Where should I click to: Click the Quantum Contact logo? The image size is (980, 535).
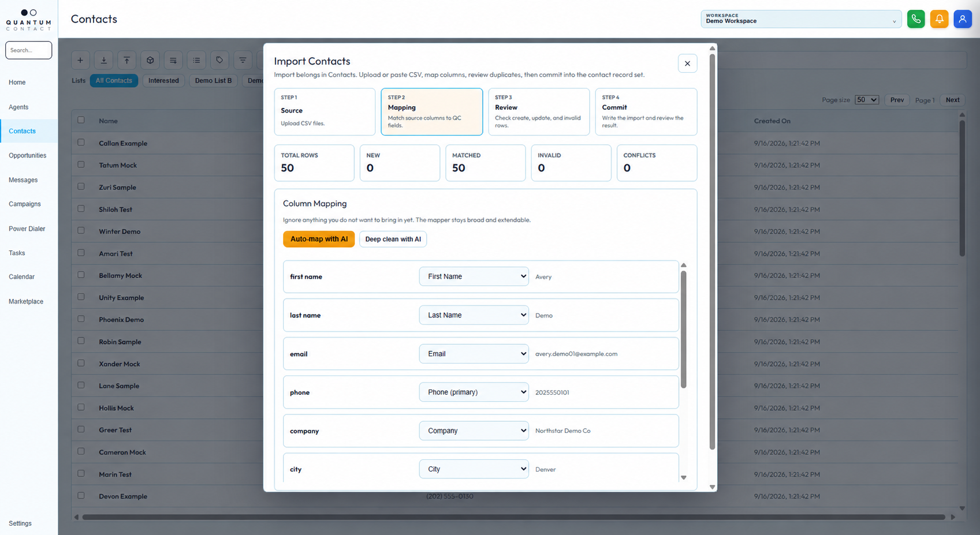[x=29, y=20]
